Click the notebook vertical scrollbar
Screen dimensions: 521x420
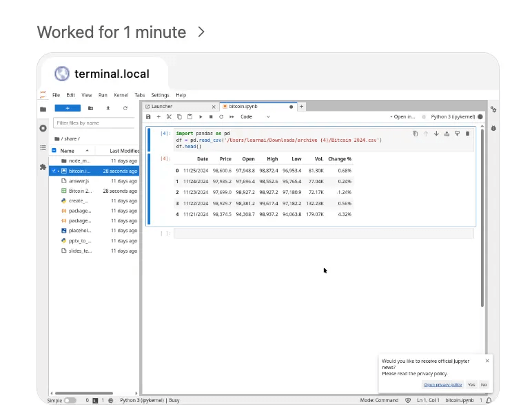[x=482, y=218]
